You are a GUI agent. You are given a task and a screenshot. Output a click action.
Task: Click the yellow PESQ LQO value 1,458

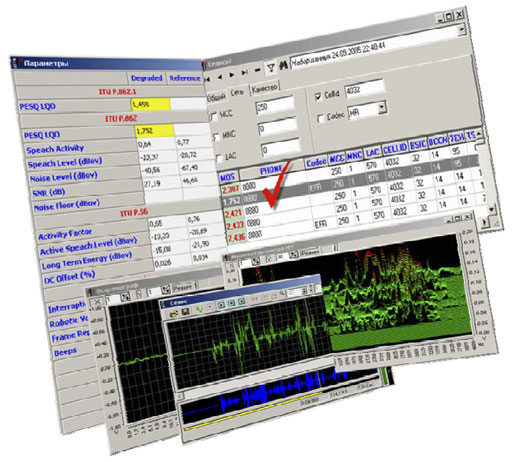(x=151, y=105)
